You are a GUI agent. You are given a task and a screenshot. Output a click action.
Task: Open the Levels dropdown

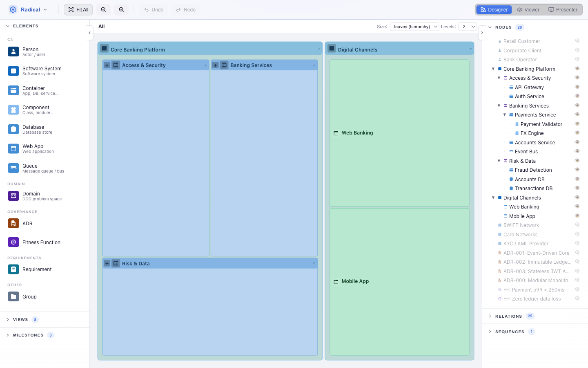(468, 27)
